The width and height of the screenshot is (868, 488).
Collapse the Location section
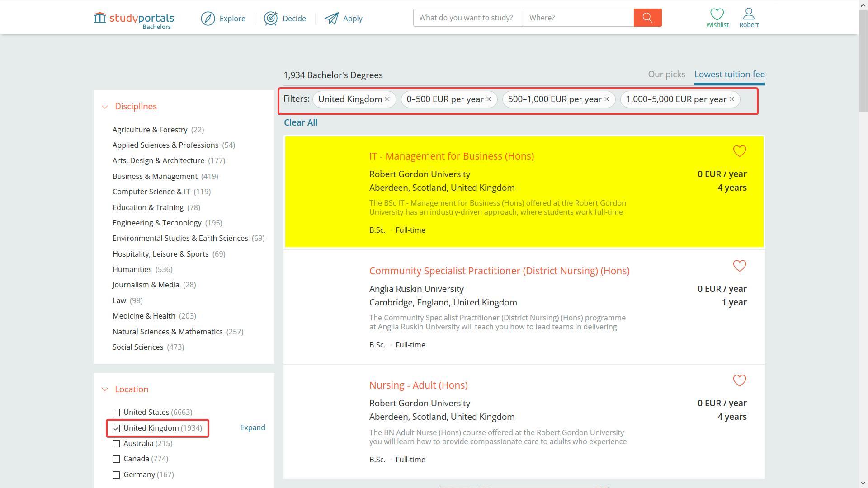point(105,389)
